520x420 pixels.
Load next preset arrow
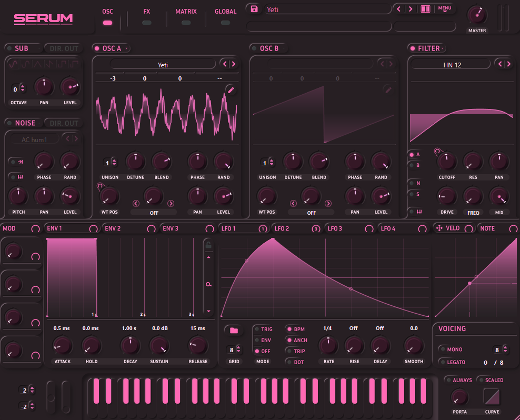point(410,9)
